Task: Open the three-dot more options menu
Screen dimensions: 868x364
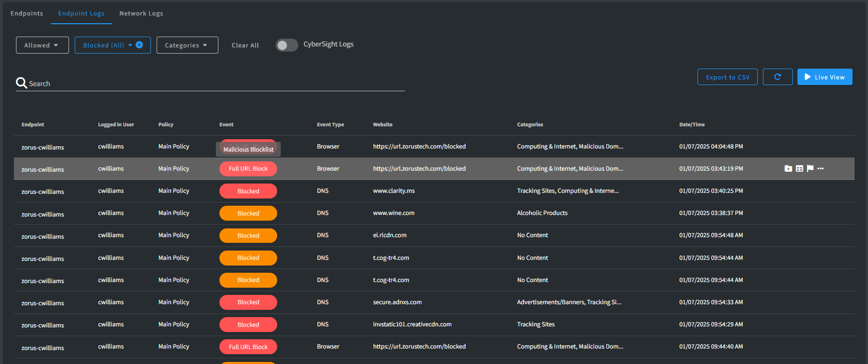Action: point(821,169)
